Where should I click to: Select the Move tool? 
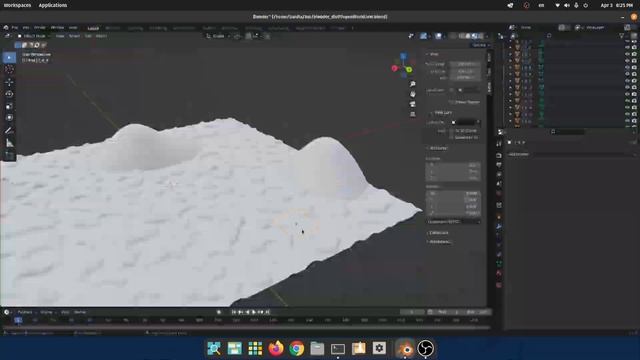click(9, 82)
